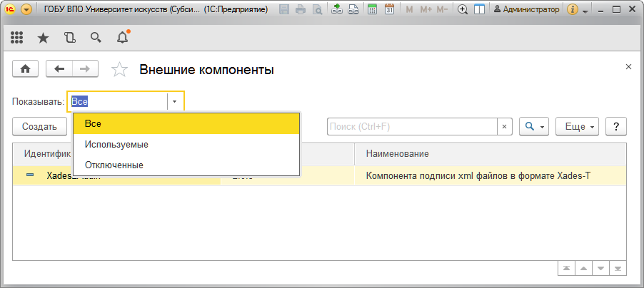Click the ? help button
The height and width of the screenshot is (288, 644).
(616, 127)
